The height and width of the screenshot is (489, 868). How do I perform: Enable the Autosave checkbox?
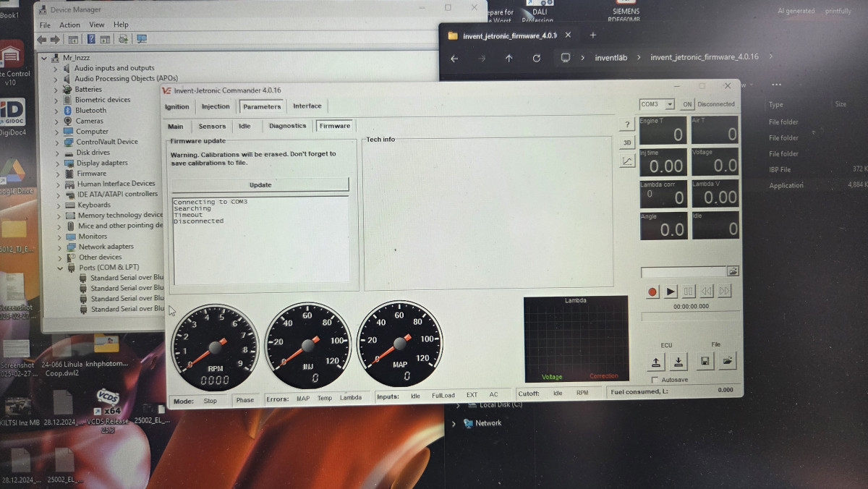pos(655,380)
